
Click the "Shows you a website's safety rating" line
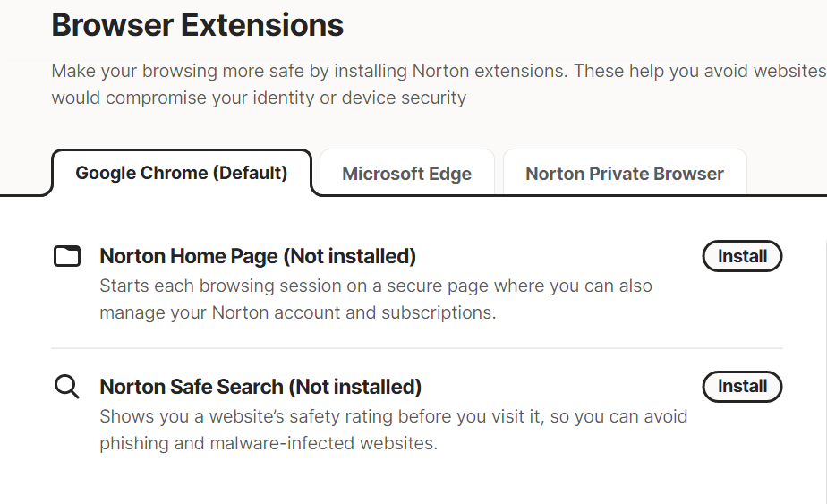[394, 416]
